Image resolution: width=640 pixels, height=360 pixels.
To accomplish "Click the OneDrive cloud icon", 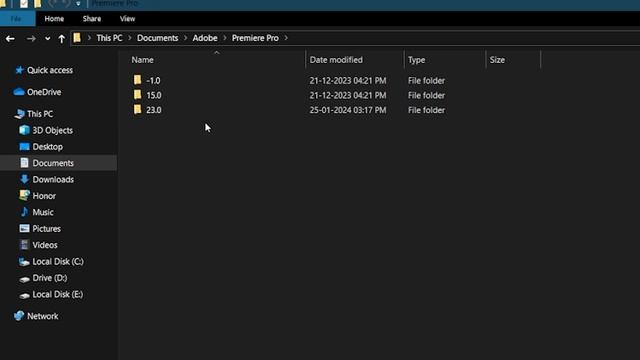I will coord(19,92).
